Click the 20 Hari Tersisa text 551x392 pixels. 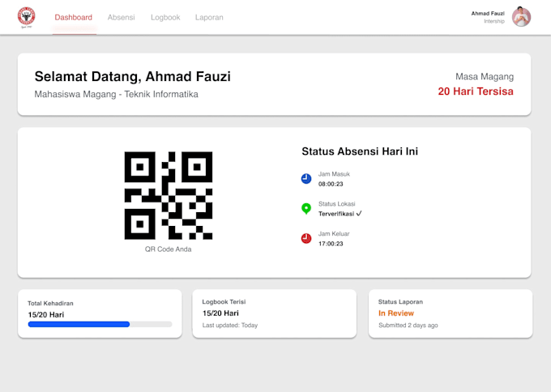coord(476,92)
